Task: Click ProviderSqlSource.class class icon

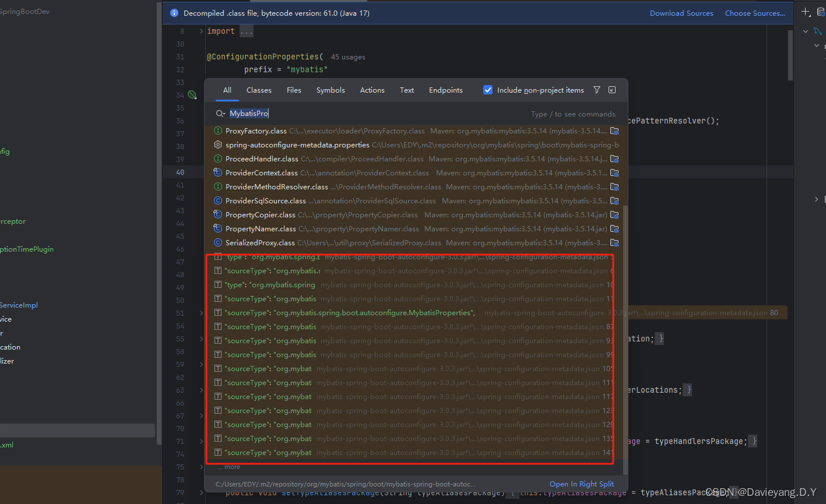Action: click(x=218, y=201)
